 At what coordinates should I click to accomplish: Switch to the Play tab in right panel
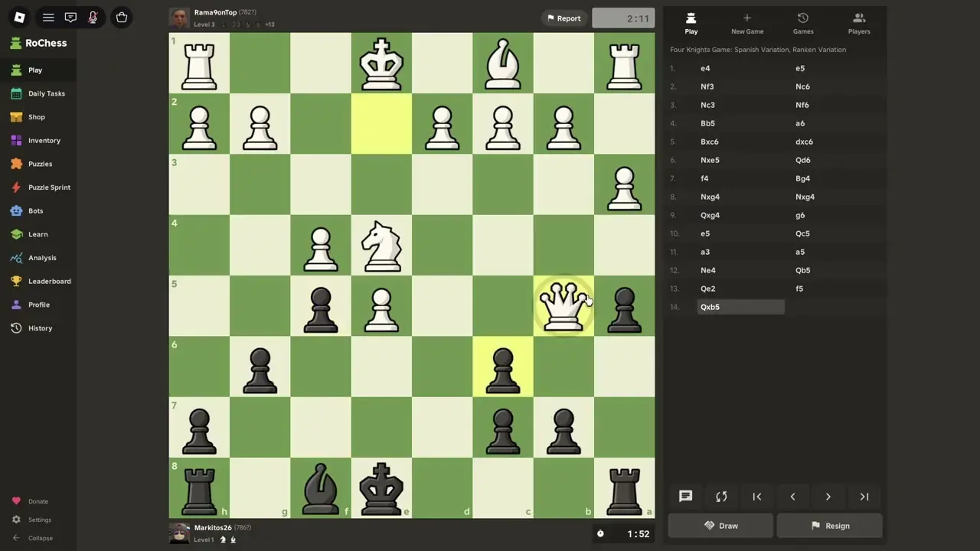pyautogui.click(x=691, y=24)
